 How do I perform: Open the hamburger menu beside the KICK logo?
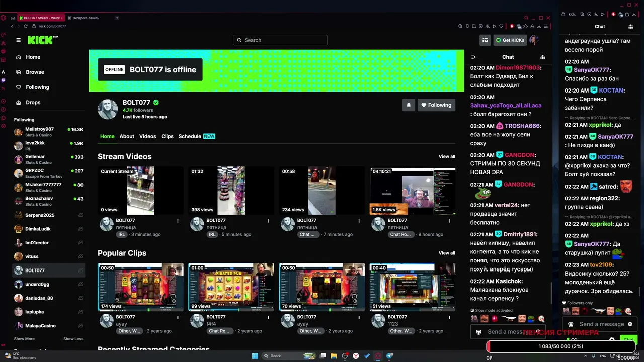[x=18, y=40]
